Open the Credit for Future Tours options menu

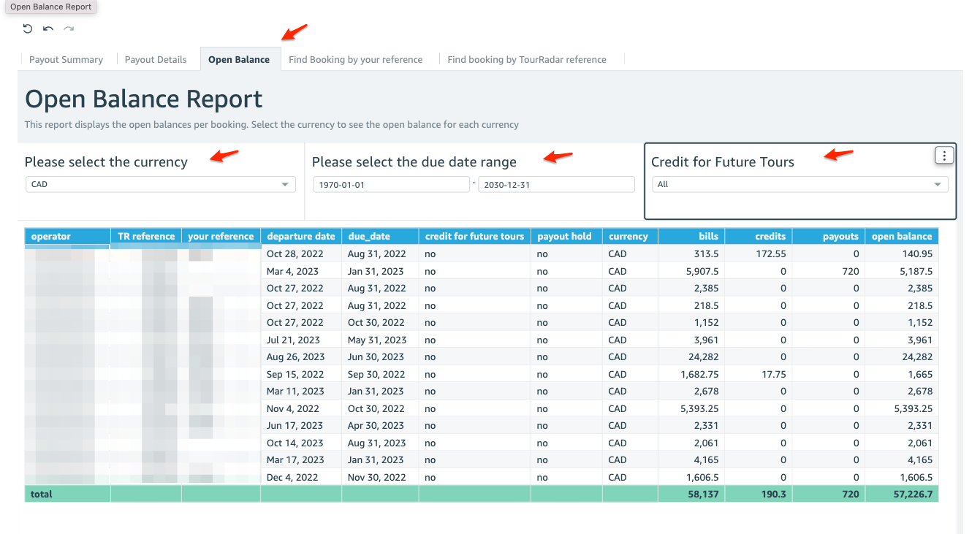pyautogui.click(x=944, y=155)
